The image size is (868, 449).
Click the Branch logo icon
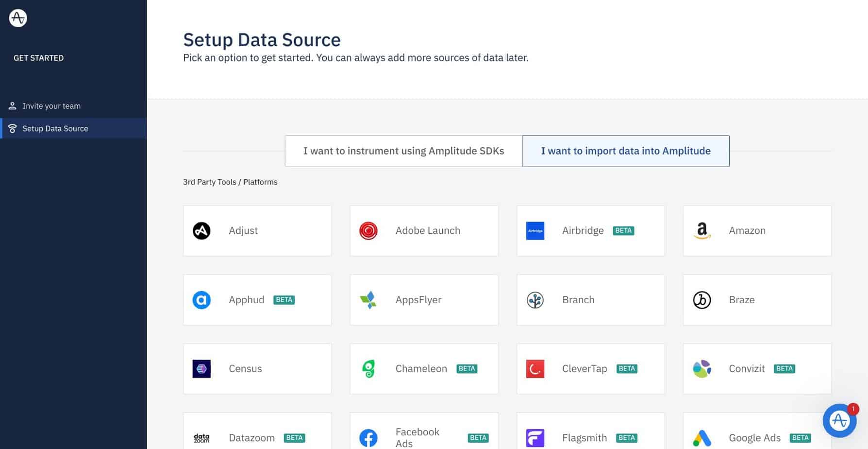coord(535,300)
